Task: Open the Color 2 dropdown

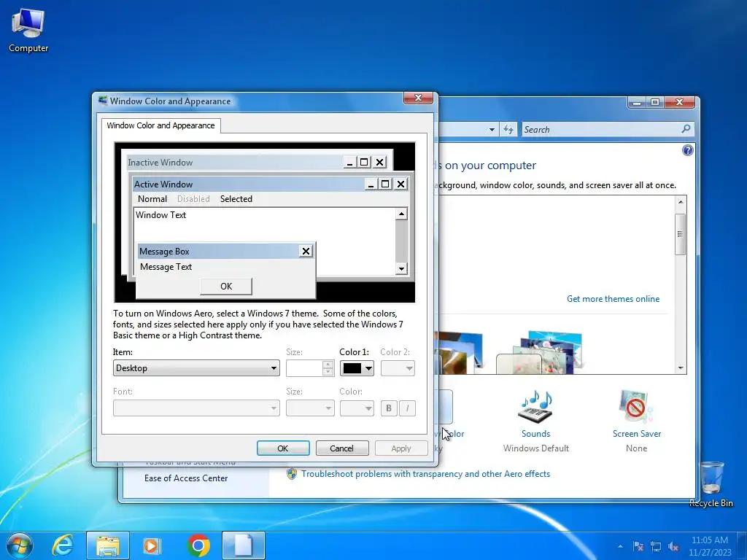Action: pos(398,368)
